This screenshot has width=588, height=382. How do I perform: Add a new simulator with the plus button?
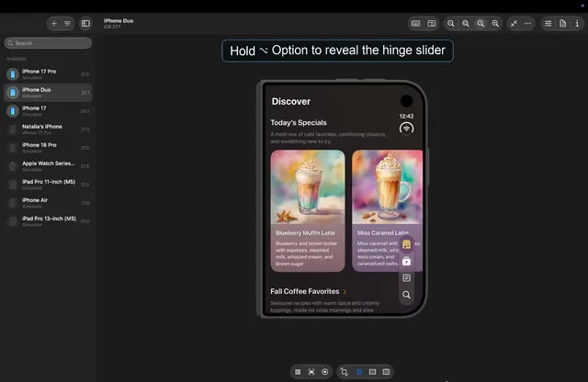tap(54, 24)
